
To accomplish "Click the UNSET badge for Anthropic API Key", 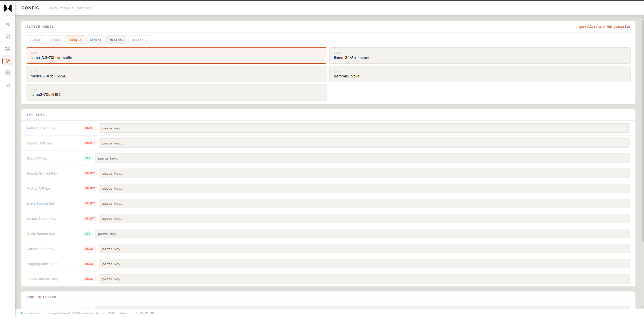I will (90, 128).
